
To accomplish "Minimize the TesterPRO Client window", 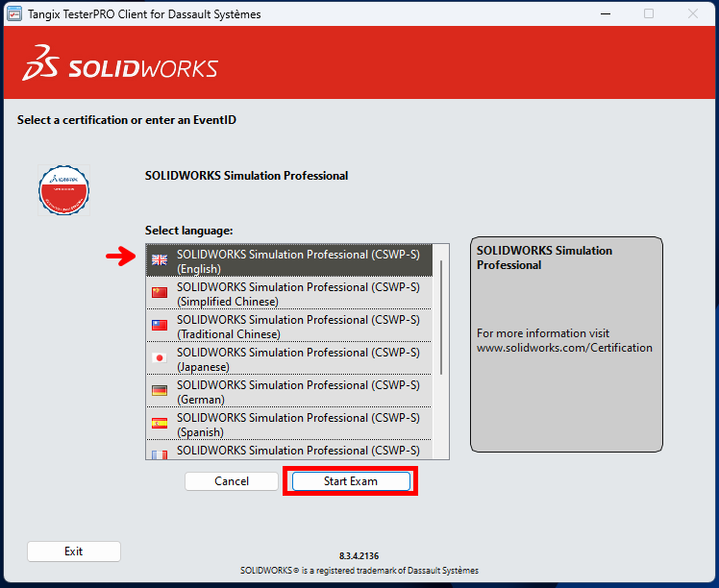I will click(x=605, y=14).
